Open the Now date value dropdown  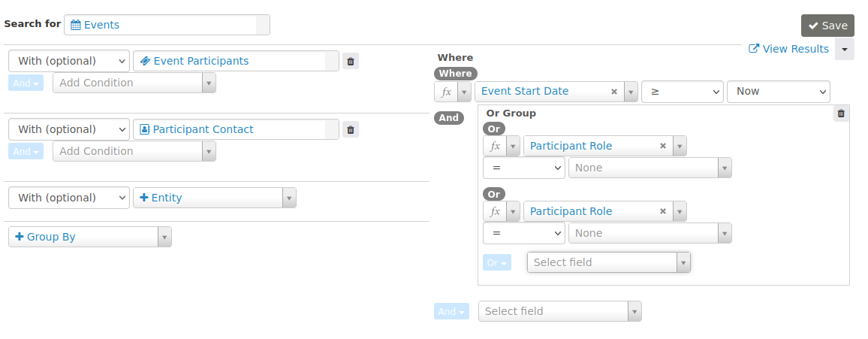pyautogui.click(x=778, y=92)
